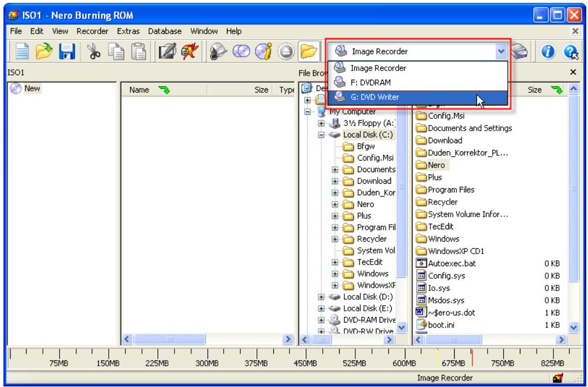The height and width of the screenshot is (387, 588).
Task: Click the New compilation toolbar icon
Action: click(22, 51)
